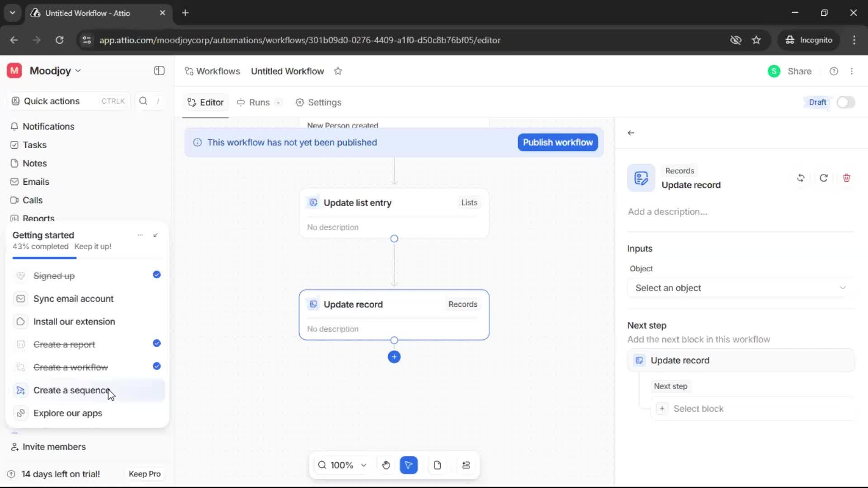Swap the block type using sync arrows icon

801,178
